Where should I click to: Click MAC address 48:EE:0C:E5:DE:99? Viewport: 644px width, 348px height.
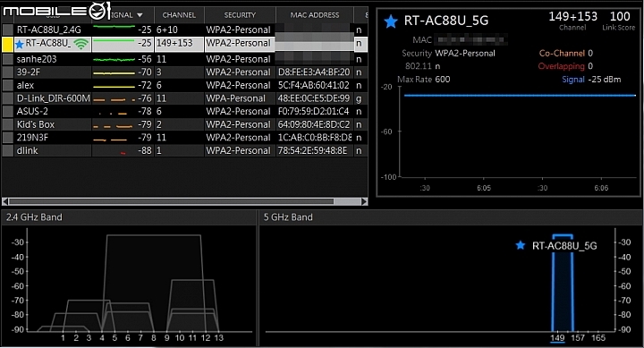(314, 98)
